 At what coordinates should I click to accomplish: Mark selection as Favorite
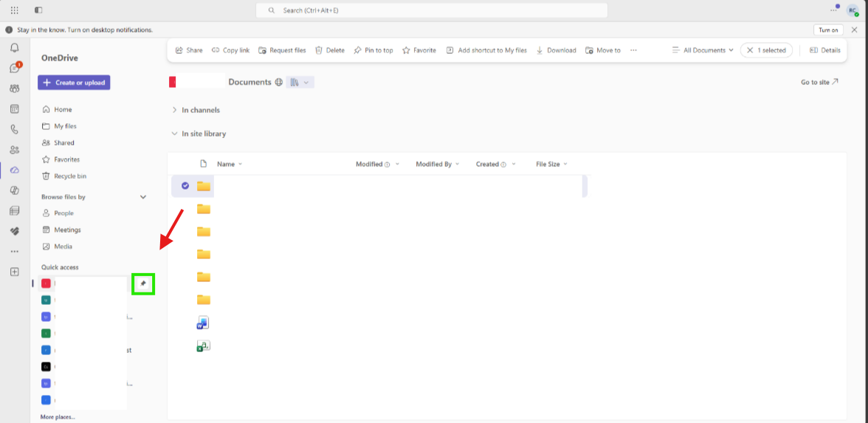click(419, 50)
